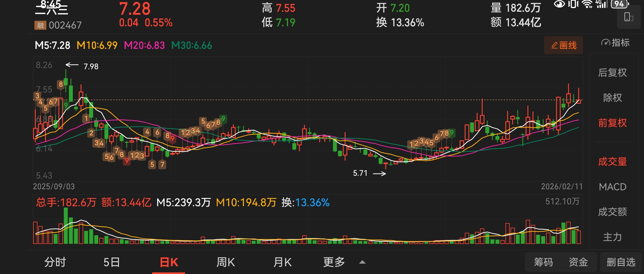The image size is (644, 274).
Task: Switch sub-chart to MACD indicator
Action: point(612,187)
